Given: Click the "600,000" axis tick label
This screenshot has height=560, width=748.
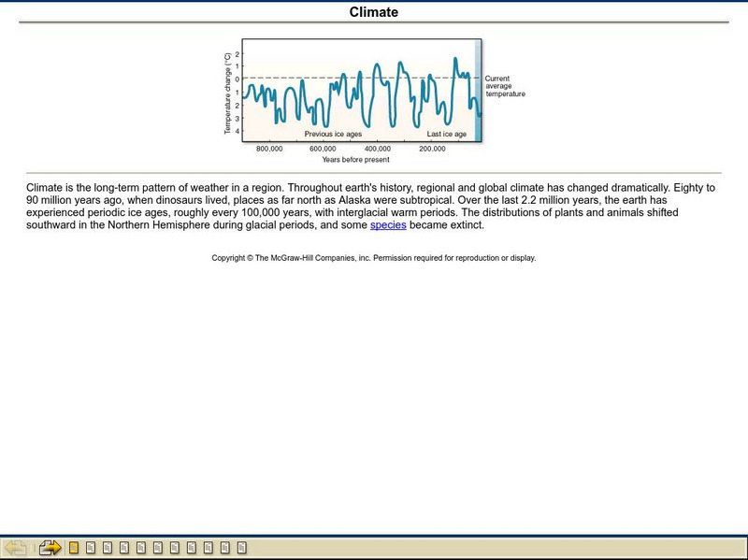Looking at the screenshot, I should (x=323, y=149).
